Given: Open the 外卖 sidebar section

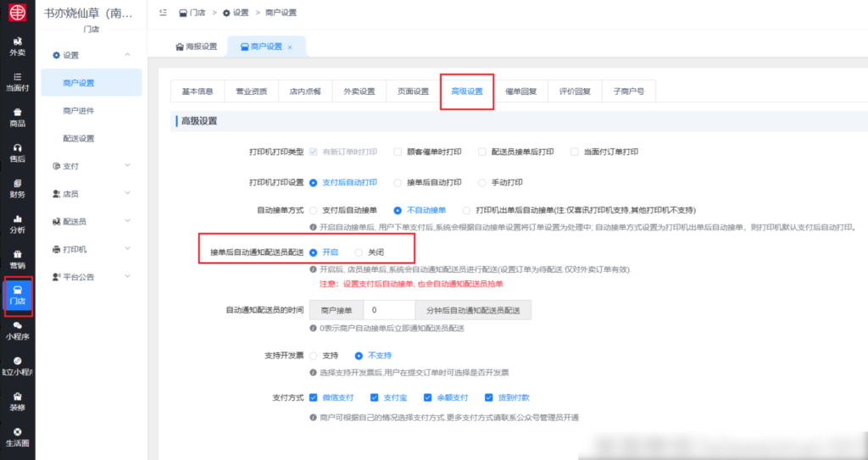Looking at the screenshot, I should coord(17,47).
